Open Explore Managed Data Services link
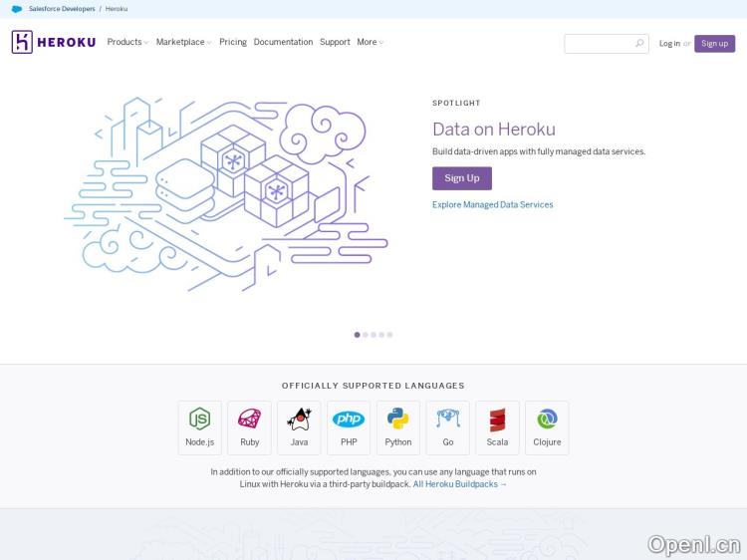 pos(493,204)
